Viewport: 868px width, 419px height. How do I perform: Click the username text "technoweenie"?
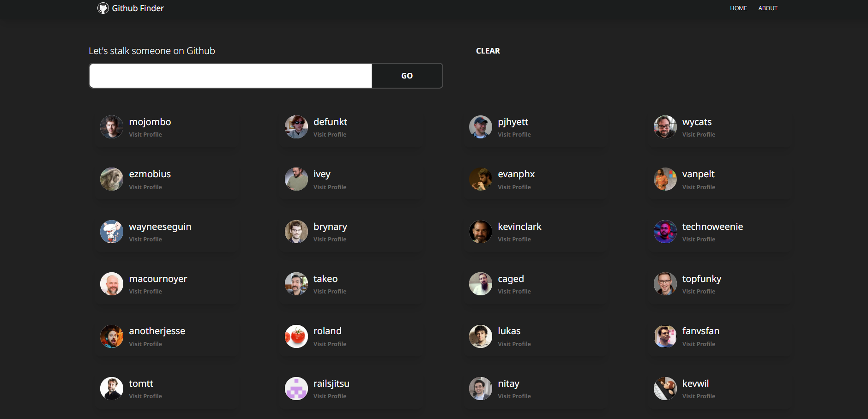(712, 227)
